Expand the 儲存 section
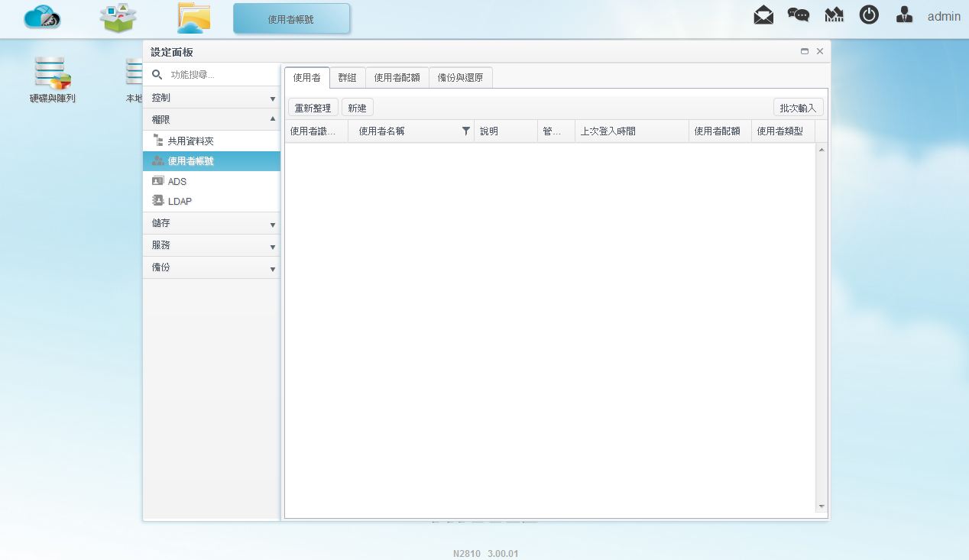The image size is (969, 560). (x=212, y=223)
